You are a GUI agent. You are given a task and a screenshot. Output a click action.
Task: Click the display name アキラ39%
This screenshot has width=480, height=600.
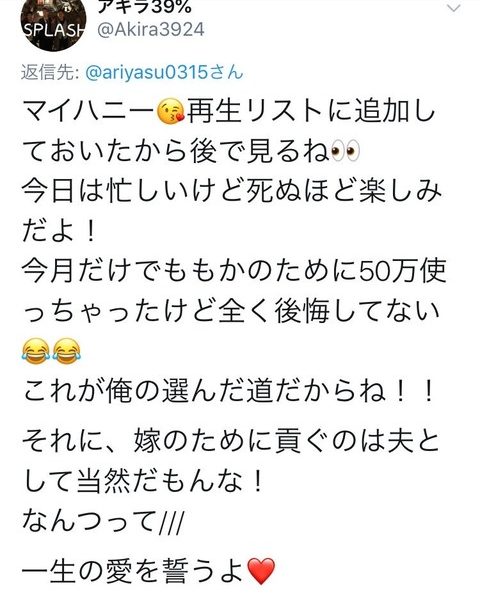(144, 7)
